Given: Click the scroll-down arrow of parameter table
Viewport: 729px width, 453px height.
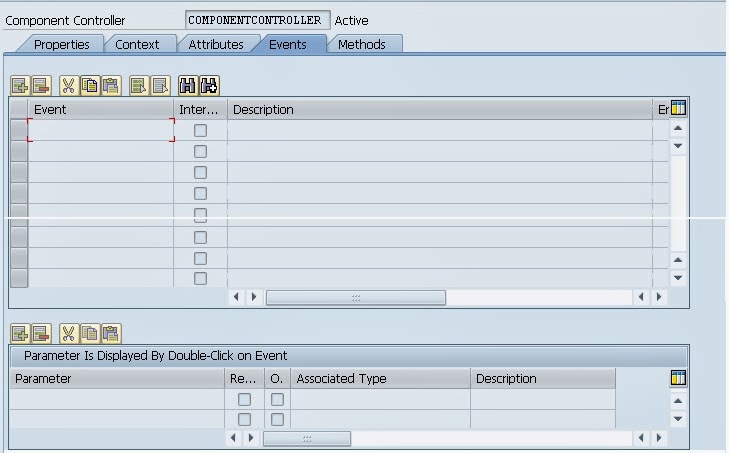Looking at the screenshot, I should [678, 419].
